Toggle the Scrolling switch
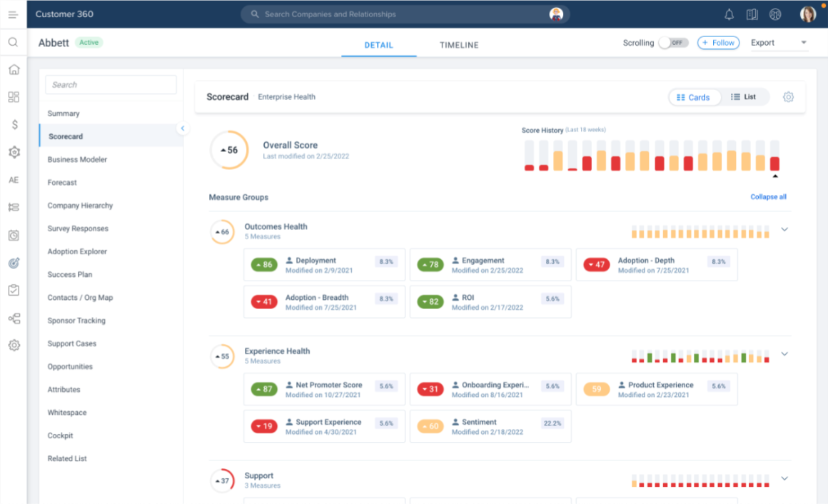 (x=673, y=43)
